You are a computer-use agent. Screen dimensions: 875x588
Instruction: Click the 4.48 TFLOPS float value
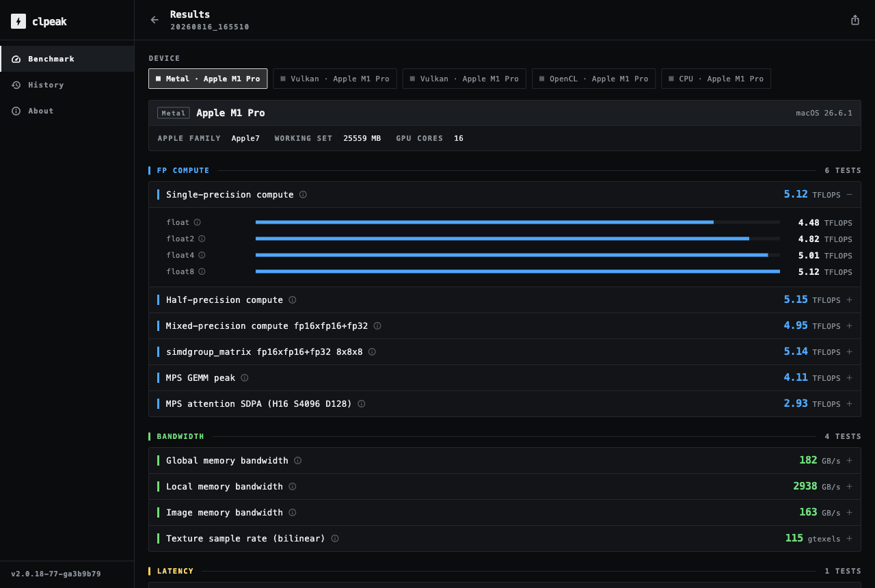coord(825,222)
